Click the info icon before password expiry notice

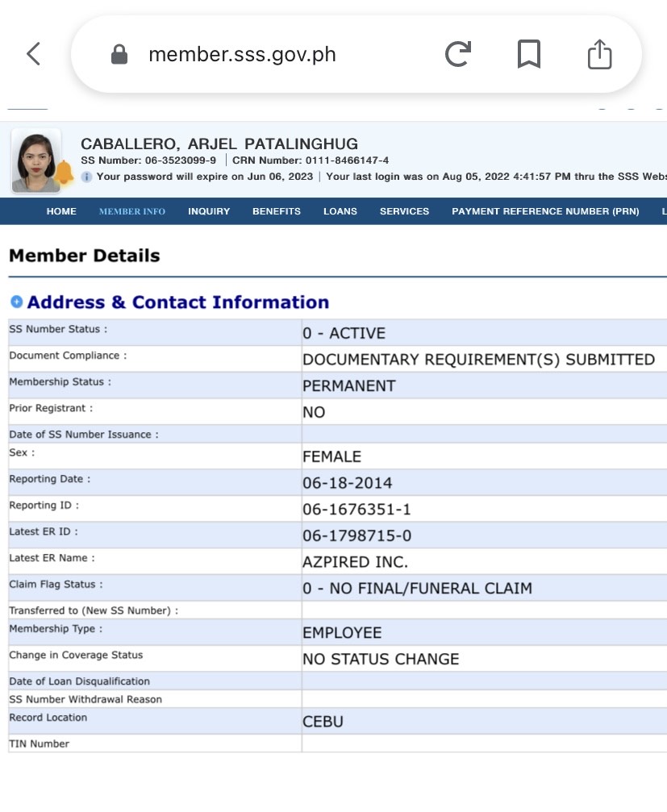tap(86, 177)
